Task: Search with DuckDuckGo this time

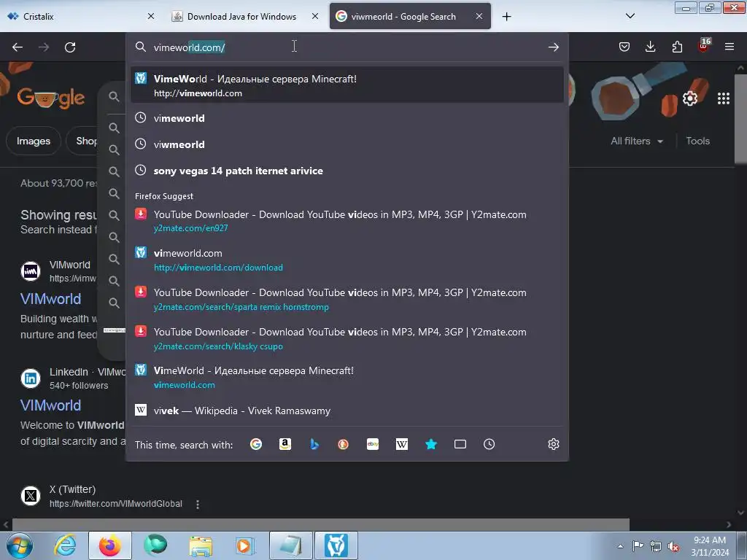Action: 343,444
